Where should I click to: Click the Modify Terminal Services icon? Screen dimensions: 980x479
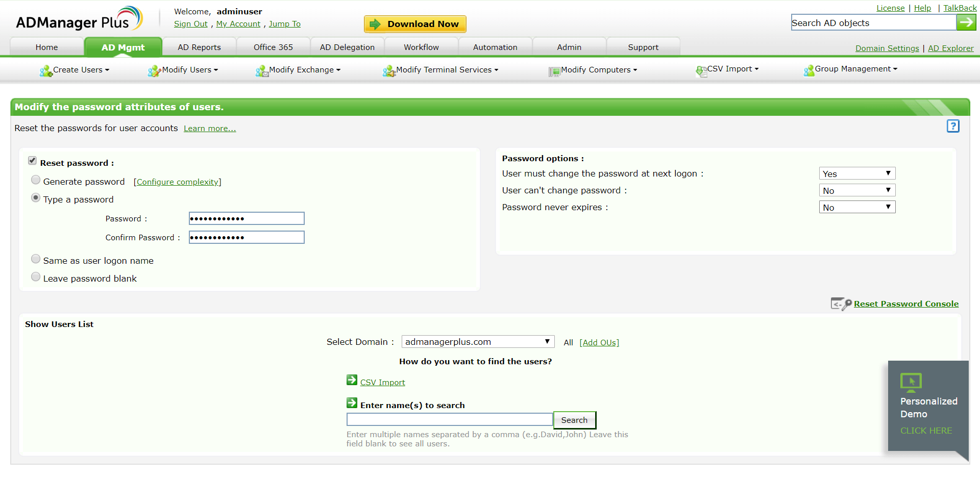[389, 71]
